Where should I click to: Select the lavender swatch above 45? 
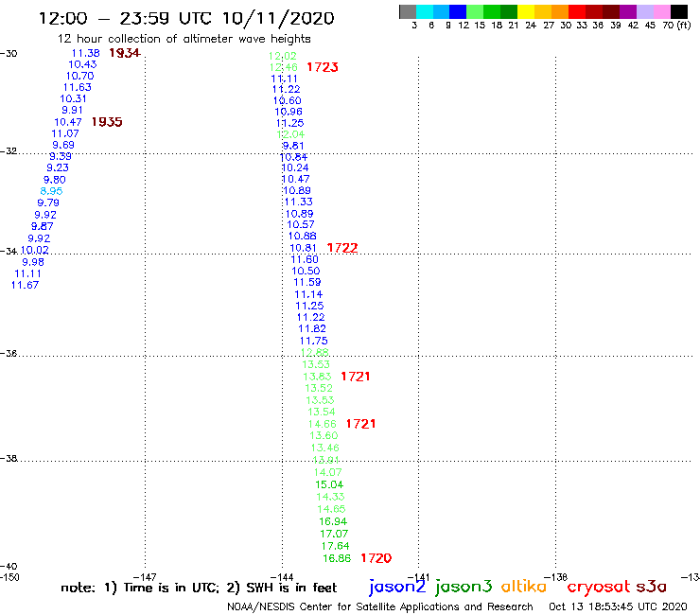(644, 11)
